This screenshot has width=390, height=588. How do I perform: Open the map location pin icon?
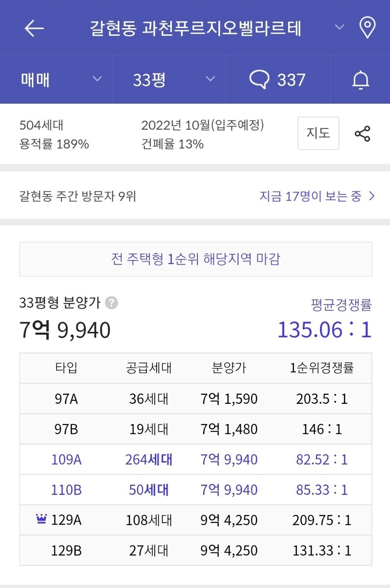[x=367, y=28]
